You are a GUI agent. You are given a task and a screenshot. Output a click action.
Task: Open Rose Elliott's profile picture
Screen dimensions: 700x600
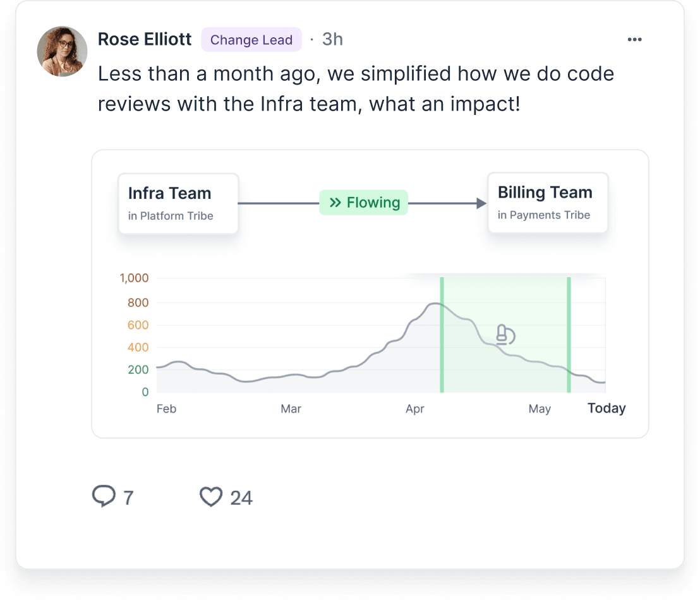[x=62, y=51]
